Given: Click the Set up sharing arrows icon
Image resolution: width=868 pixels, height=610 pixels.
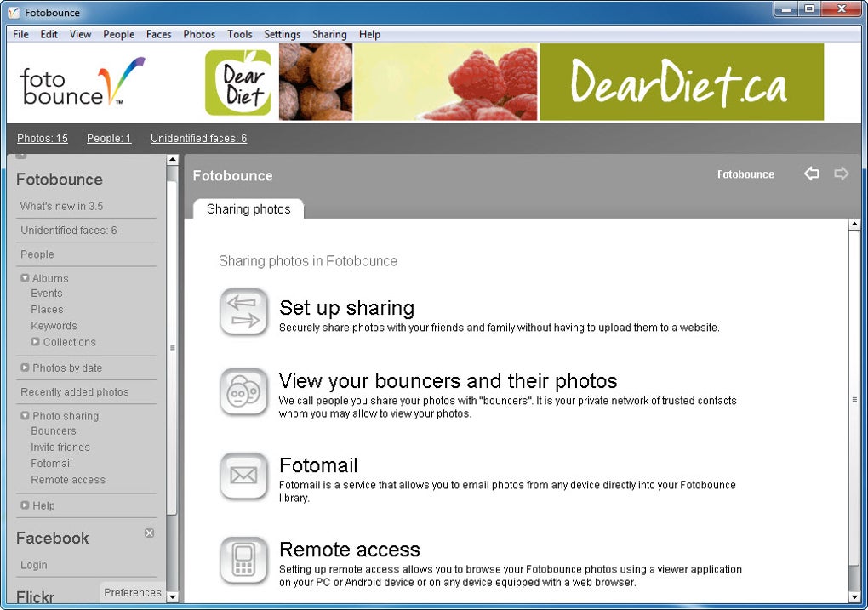Looking at the screenshot, I should pyautogui.click(x=243, y=311).
